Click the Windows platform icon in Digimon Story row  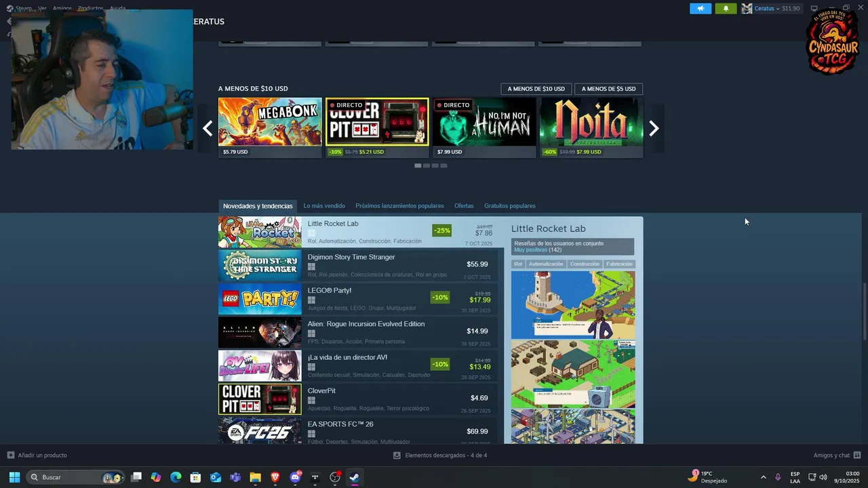311,267
